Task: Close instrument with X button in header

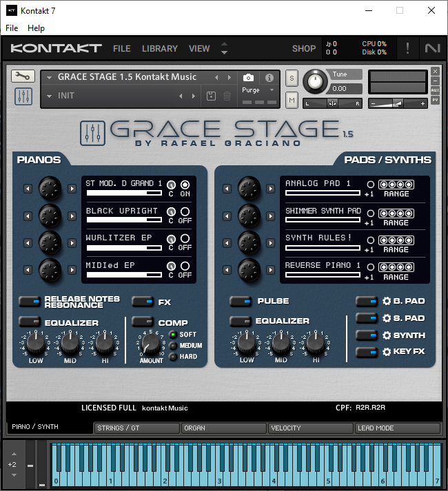Action: [x=435, y=72]
